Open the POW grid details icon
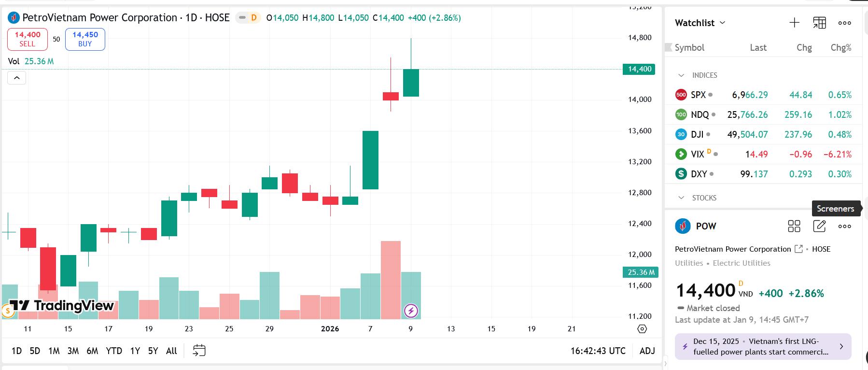 pos(794,226)
